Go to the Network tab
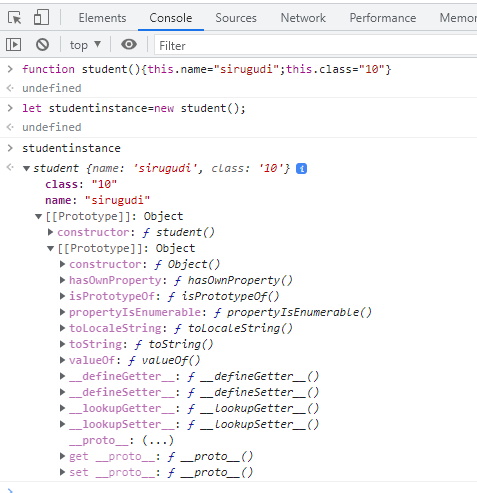Image resolution: width=477 pixels, height=493 pixels. click(x=303, y=18)
